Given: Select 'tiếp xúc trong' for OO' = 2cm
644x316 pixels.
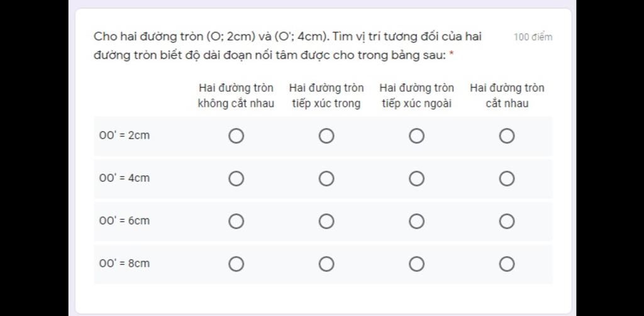Looking at the screenshot, I should pyautogui.click(x=326, y=136).
